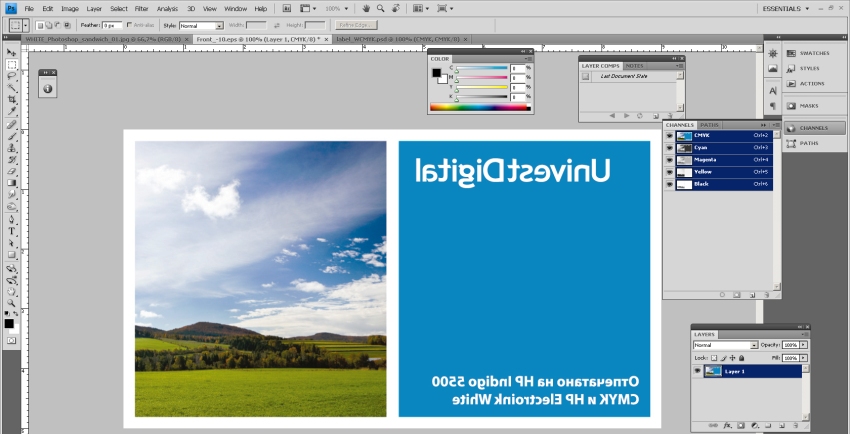The image size is (850, 434).
Task: Select the Magic Wand tool
Action: [x=11, y=88]
